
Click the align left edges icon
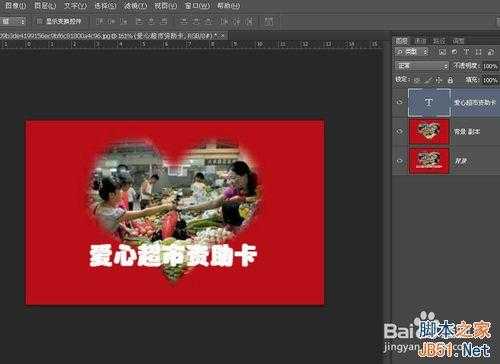click(x=139, y=21)
